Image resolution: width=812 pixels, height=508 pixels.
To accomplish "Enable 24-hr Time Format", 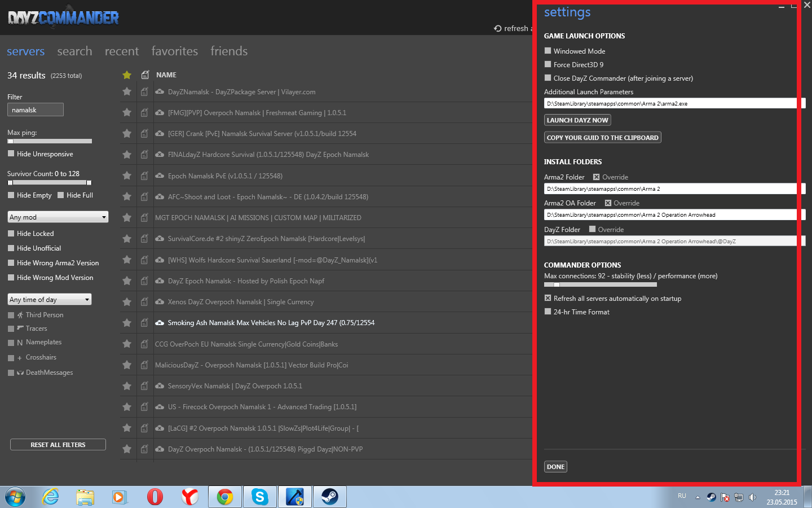I will [x=548, y=312].
